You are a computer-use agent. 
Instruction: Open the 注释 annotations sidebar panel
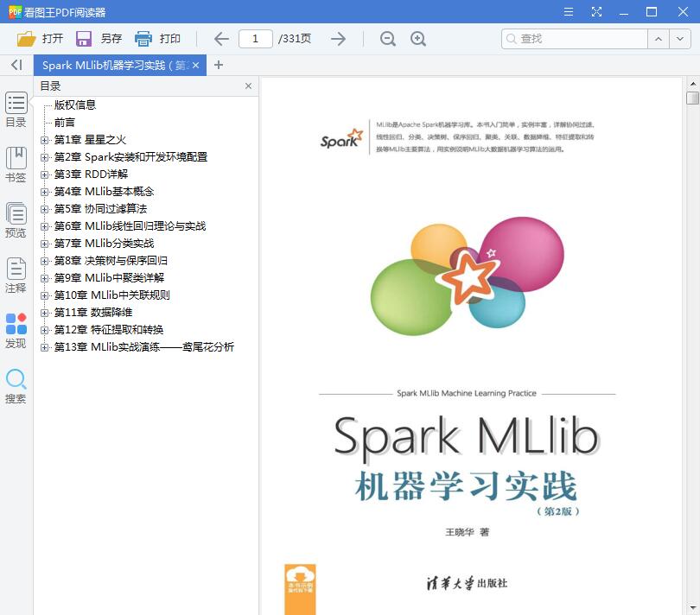coord(16,276)
